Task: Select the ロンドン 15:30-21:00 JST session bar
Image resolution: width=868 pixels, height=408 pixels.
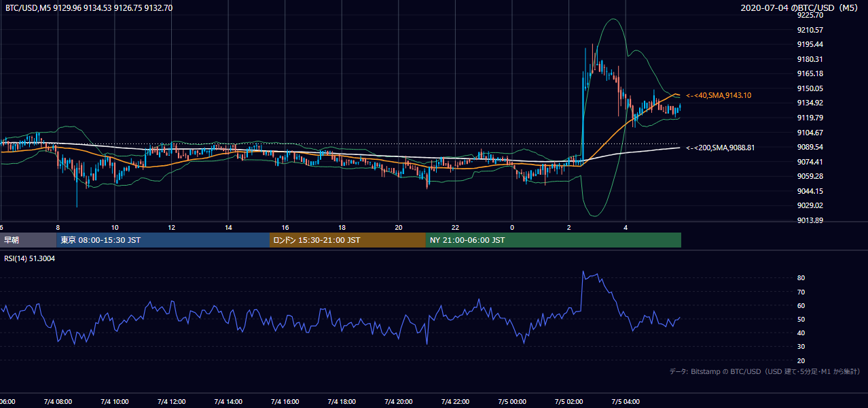Action: click(348, 240)
